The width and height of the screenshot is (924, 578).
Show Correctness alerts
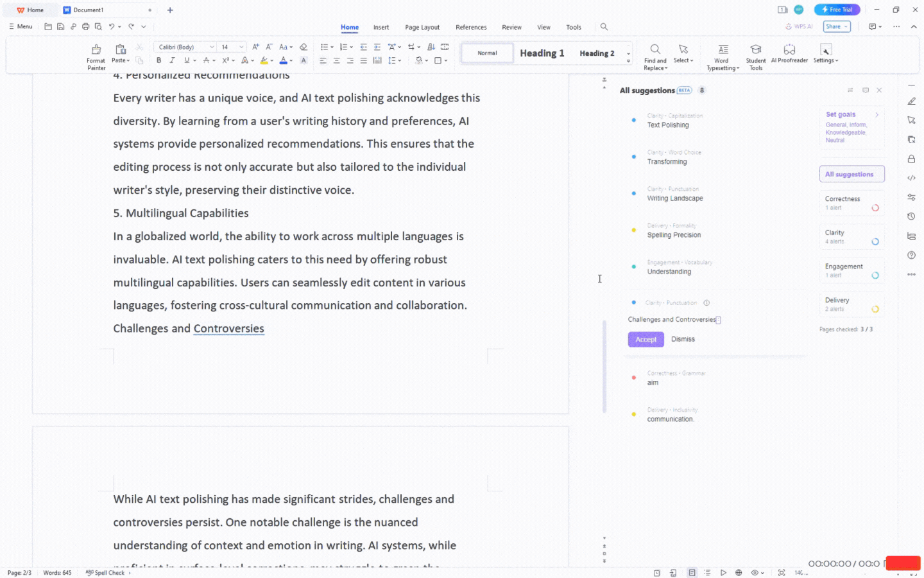(852, 203)
